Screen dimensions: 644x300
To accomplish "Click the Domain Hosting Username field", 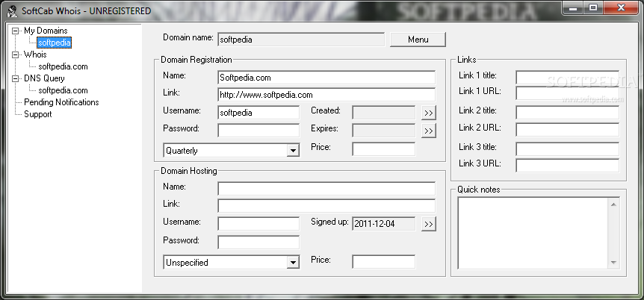I will tap(258, 224).
